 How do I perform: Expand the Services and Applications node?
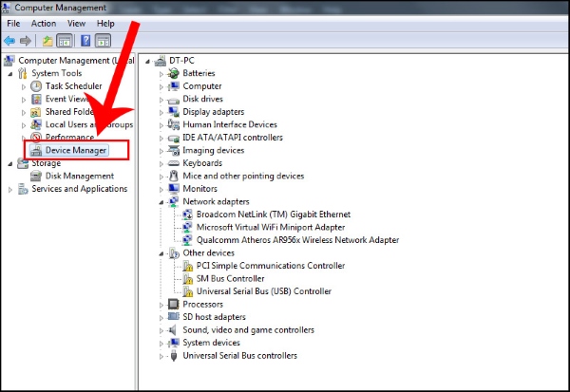pyautogui.click(x=10, y=189)
